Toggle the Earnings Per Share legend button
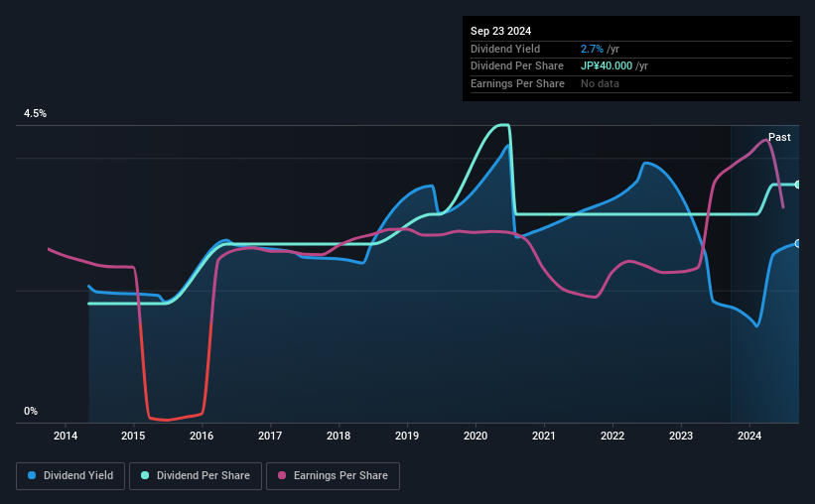 pyautogui.click(x=333, y=476)
